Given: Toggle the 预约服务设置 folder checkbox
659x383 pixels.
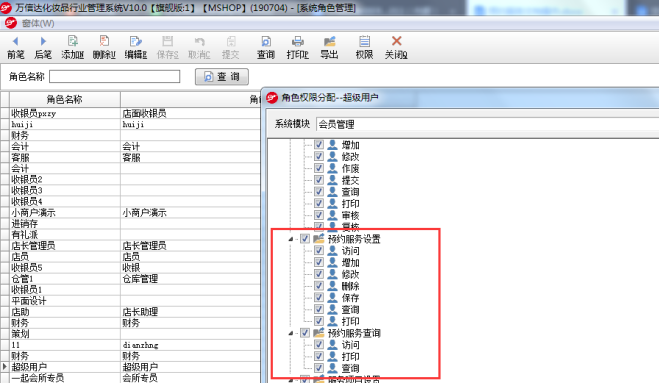Looking at the screenshot, I should tap(305, 239).
